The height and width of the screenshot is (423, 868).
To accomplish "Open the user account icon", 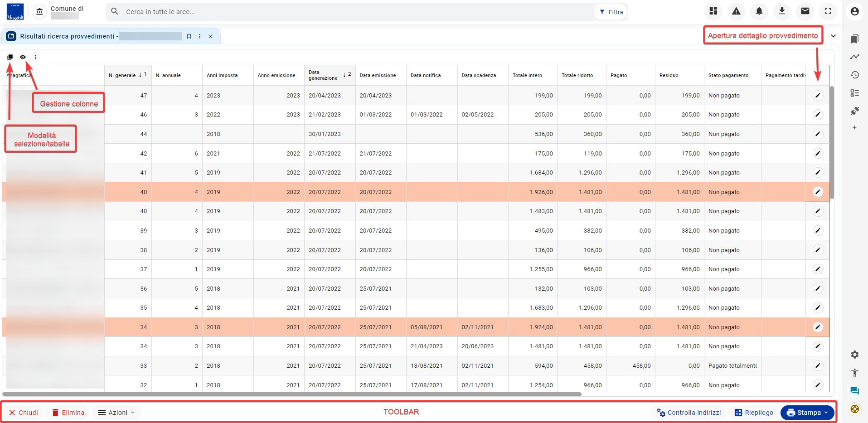I will tap(855, 11).
